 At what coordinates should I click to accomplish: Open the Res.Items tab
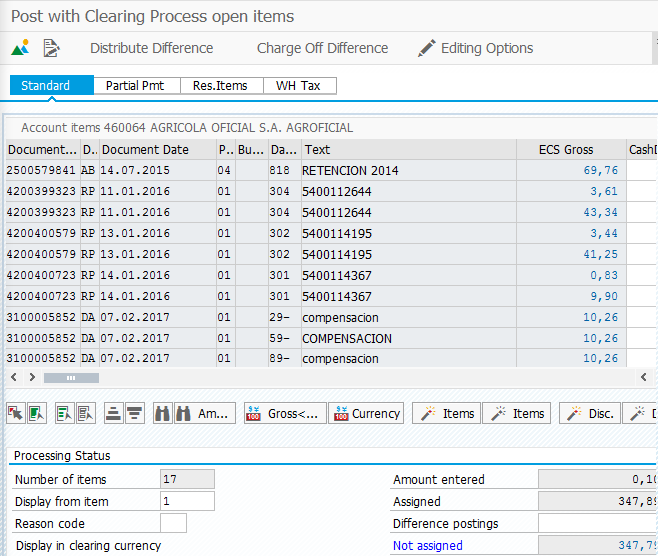coord(221,86)
